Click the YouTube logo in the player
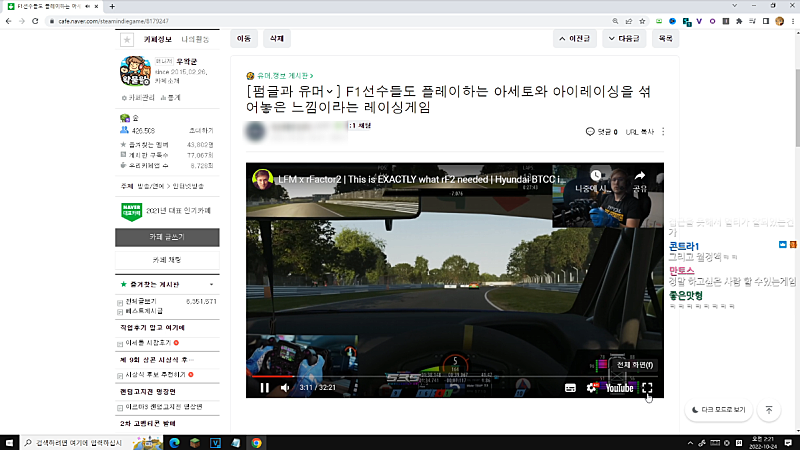This screenshot has width=800, height=450. coord(619,388)
